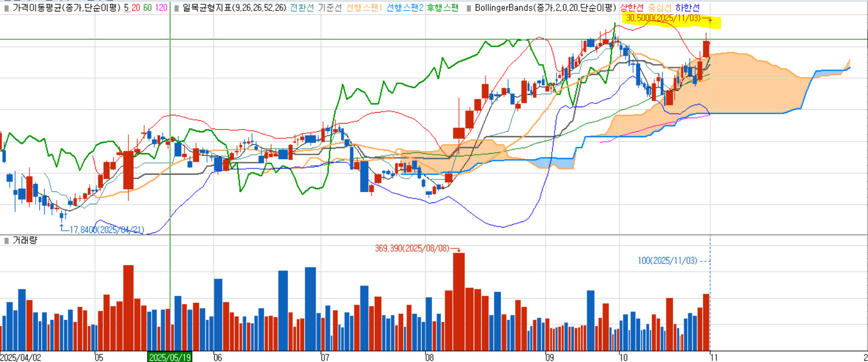868x362 pixels.
Task: Click the 전환선 legend label
Action: pos(302,8)
